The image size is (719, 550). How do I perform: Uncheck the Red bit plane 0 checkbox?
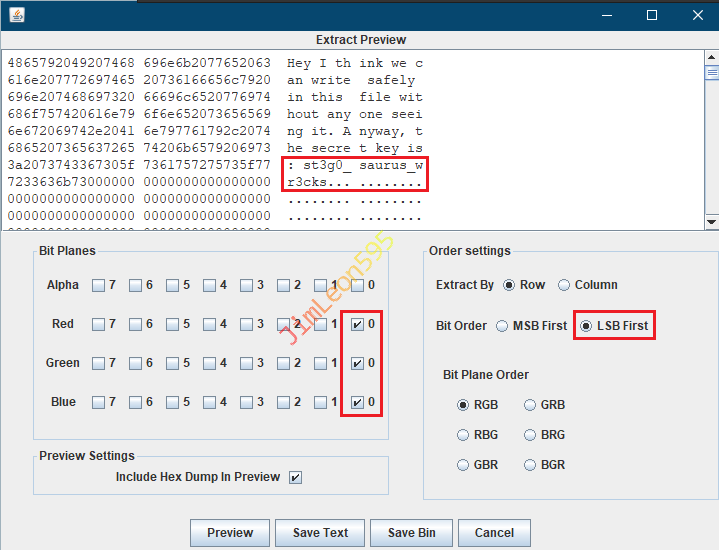pos(357,324)
